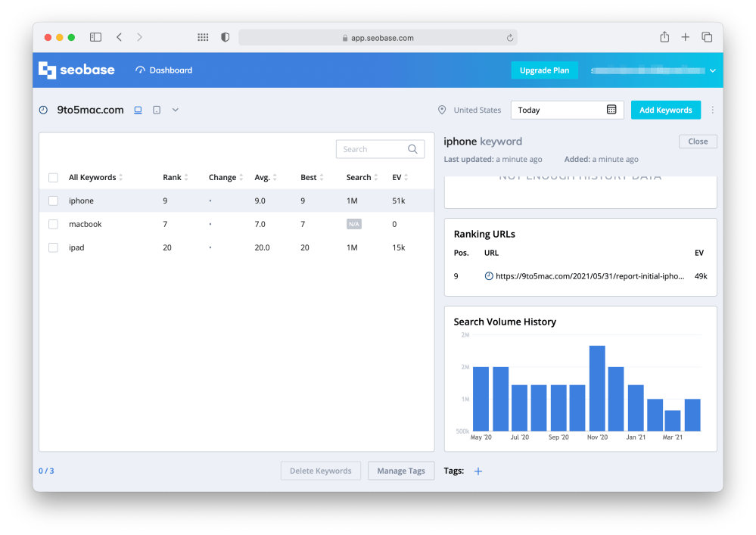Open the account dropdown in the header
This screenshot has width=756, height=535.
712,70
